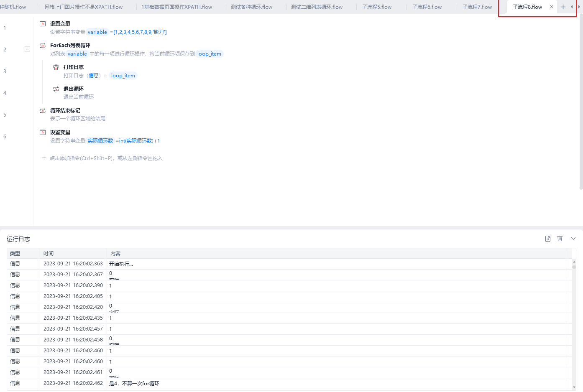Click the variable pill in step 1
The image size is (583, 392).
97,32
